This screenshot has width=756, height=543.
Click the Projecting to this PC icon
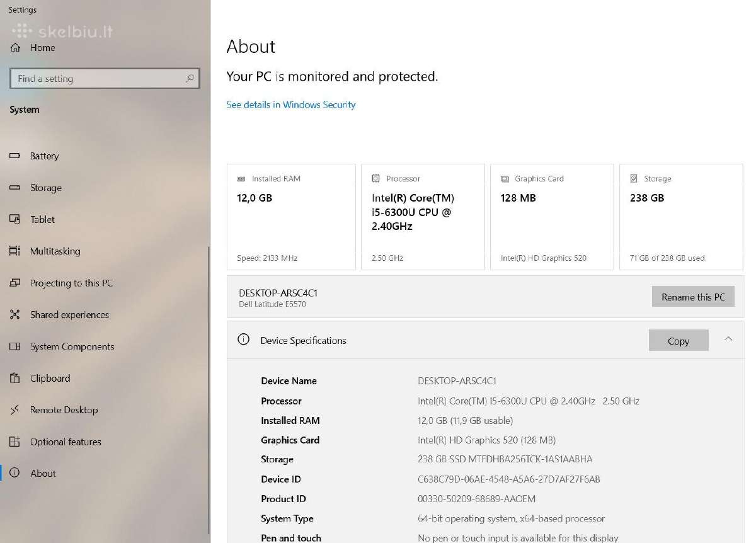(x=15, y=283)
